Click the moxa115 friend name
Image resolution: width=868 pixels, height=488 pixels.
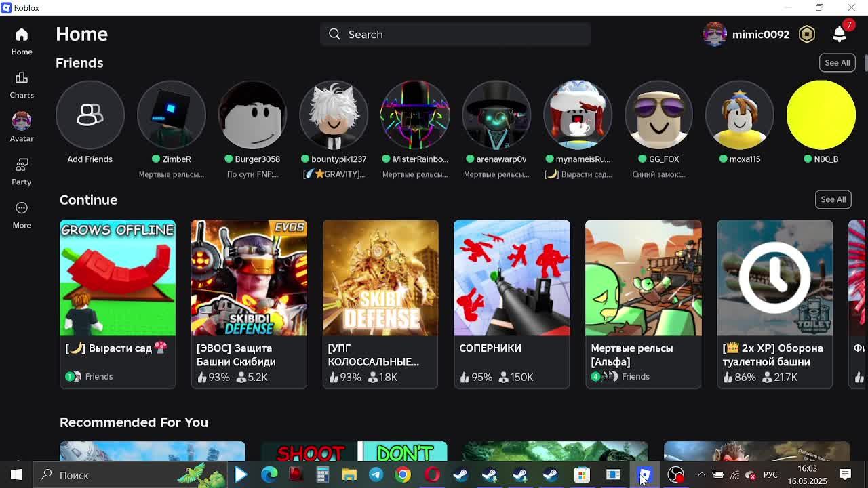pos(745,159)
